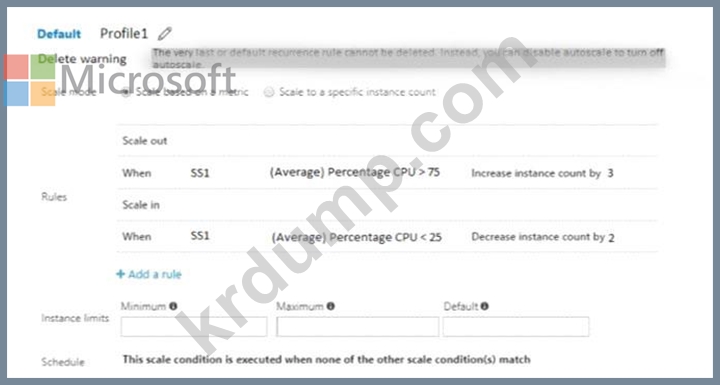
Task: Click the Default instance limit field
Action: point(516,327)
